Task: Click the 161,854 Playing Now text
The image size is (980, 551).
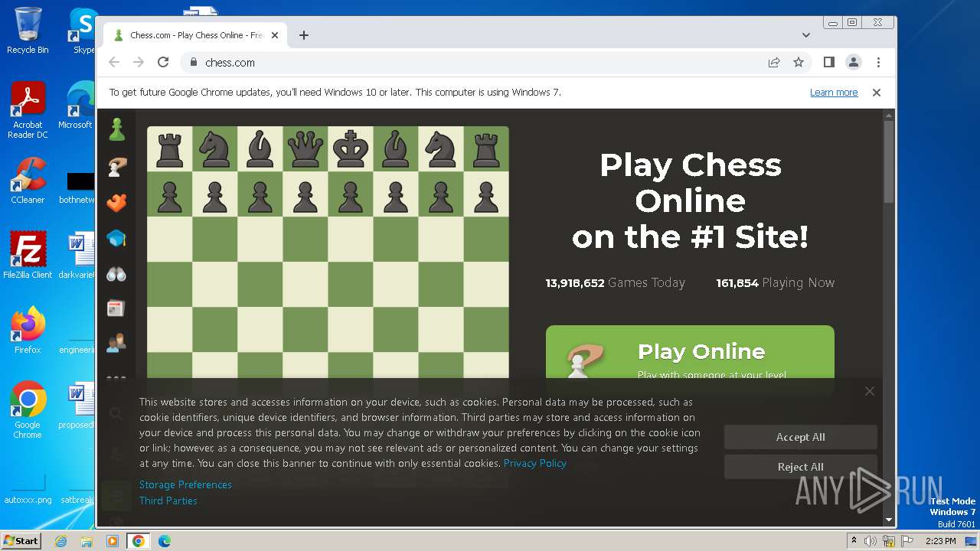Action: point(775,283)
